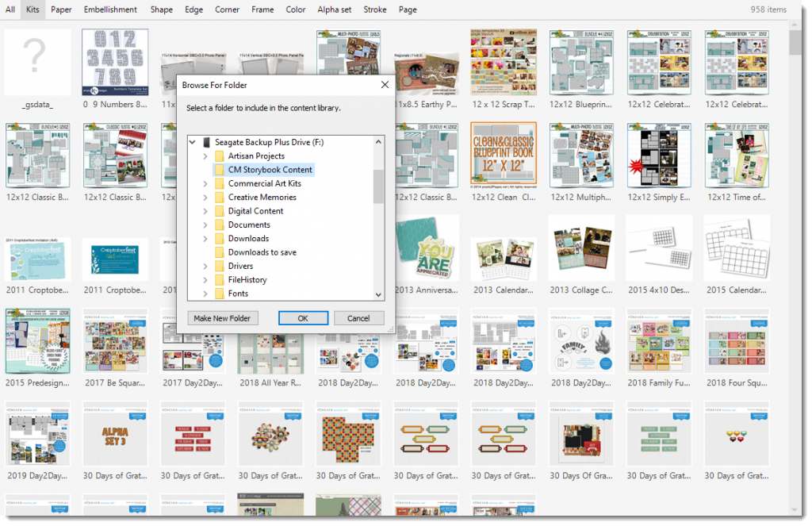Select the 2018 All Year R... kit thumbnail
The width and height of the screenshot is (812, 526).
coord(270,352)
